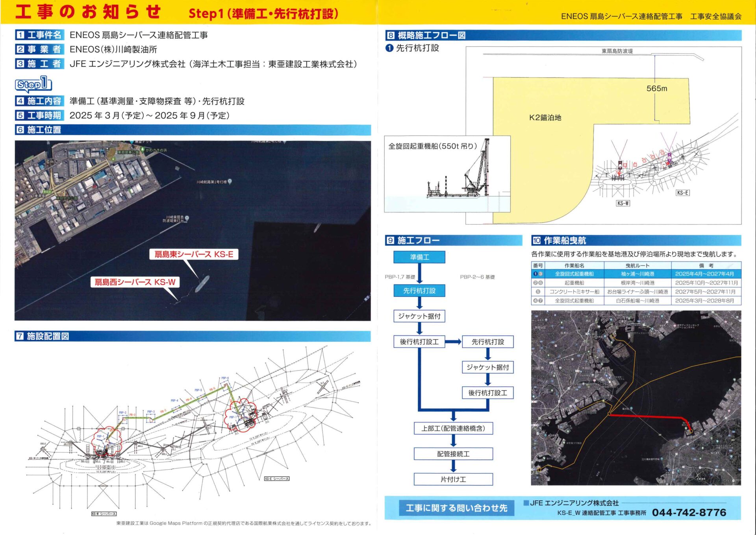Click 川崎航路第1号灯標 map label
This screenshot has width=756, height=535.
click(211, 182)
